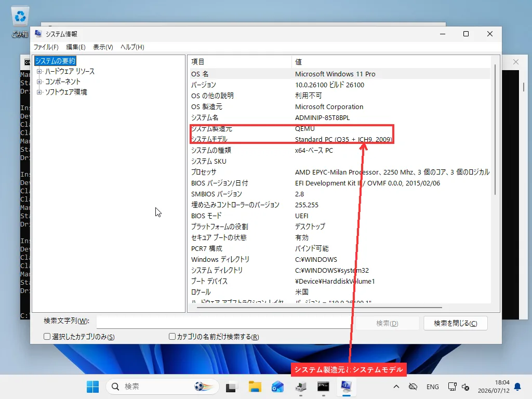Close the background window behind システム情報

[x=516, y=62]
